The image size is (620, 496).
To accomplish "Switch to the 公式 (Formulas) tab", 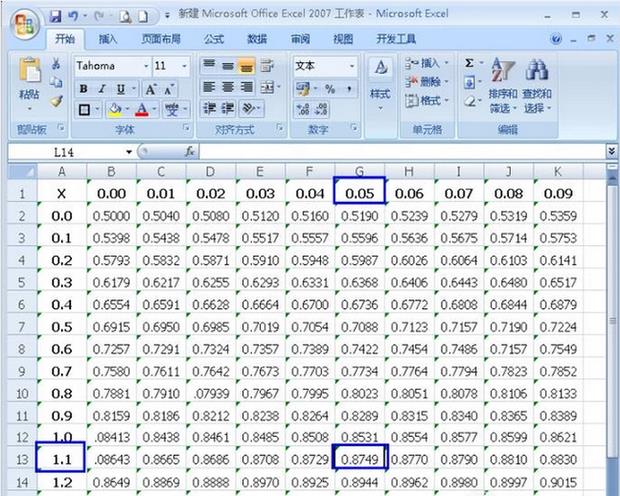I will (213, 40).
